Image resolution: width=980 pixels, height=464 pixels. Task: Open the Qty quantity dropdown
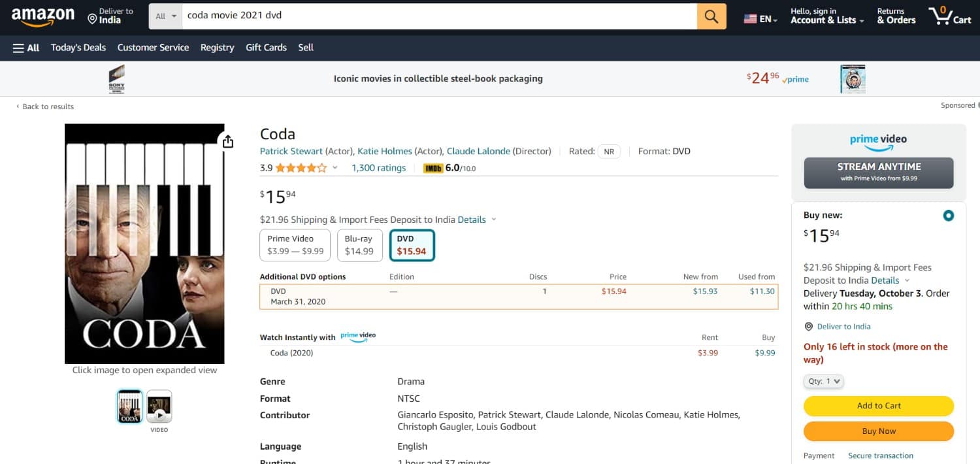click(x=823, y=381)
